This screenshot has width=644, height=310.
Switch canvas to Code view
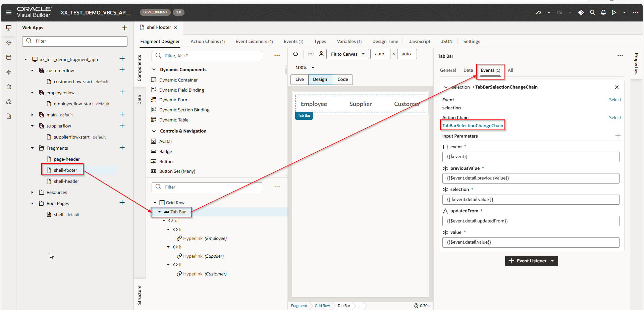(342, 80)
